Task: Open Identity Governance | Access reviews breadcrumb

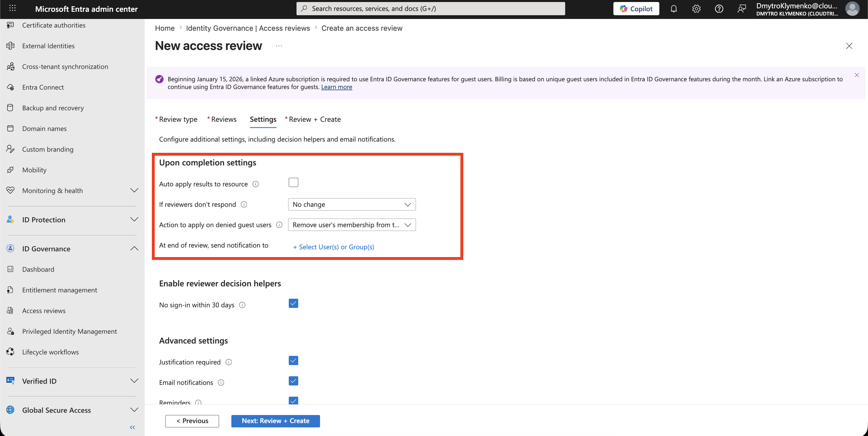Action: tap(248, 28)
